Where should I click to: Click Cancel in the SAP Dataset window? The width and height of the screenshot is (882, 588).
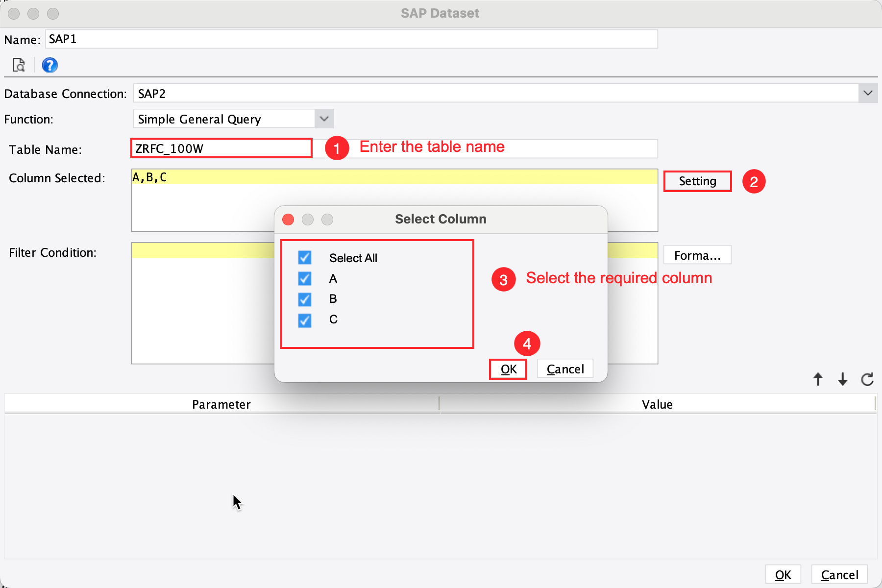click(x=839, y=575)
